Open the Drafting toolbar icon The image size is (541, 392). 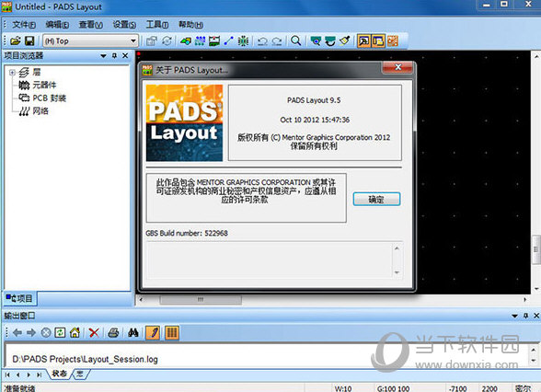pos(186,41)
